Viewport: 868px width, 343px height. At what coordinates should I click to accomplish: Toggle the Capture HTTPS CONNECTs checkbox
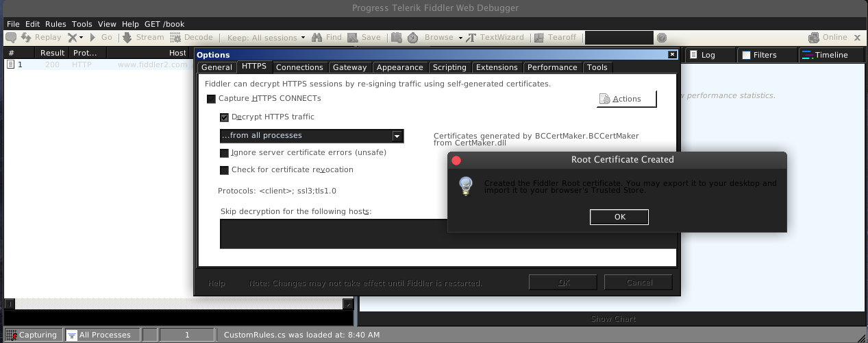pyautogui.click(x=211, y=99)
